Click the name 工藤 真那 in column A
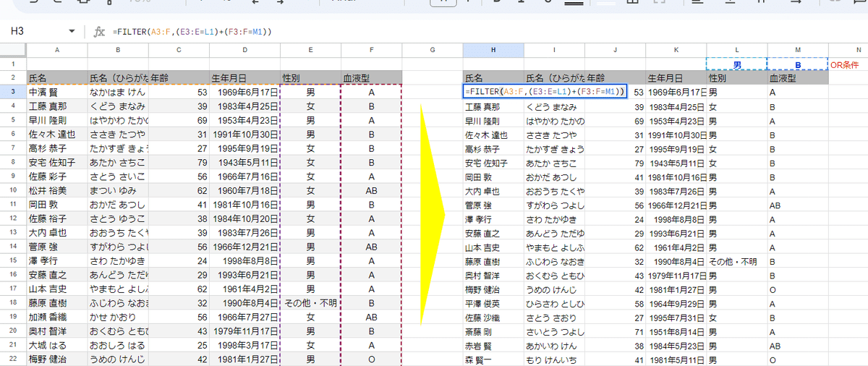The height and width of the screenshot is (366, 868). pyautogui.click(x=47, y=106)
